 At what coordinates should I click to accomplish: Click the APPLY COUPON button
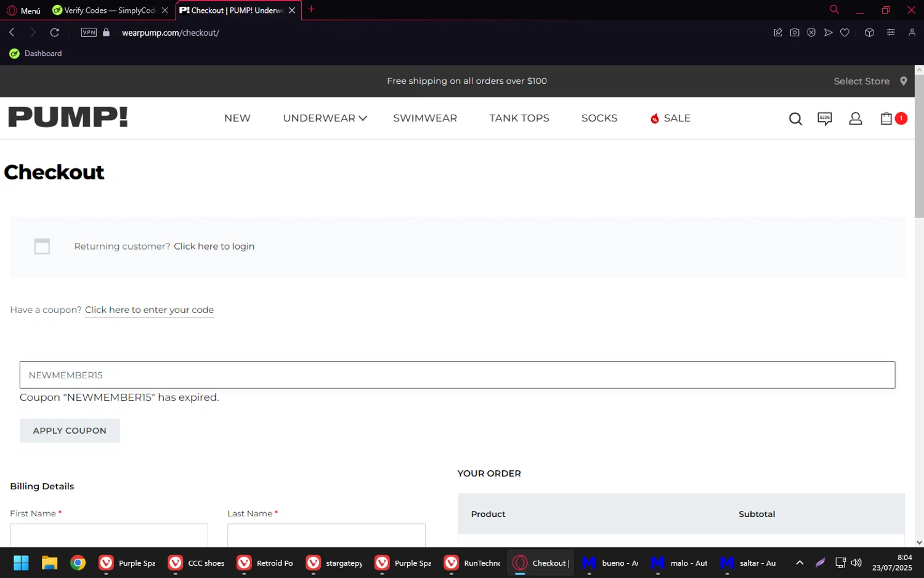coord(70,430)
